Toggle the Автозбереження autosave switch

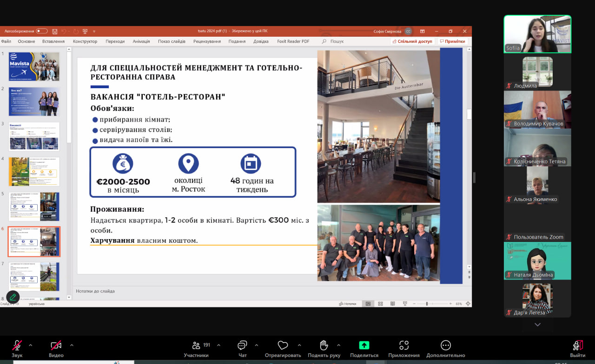tap(42, 31)
